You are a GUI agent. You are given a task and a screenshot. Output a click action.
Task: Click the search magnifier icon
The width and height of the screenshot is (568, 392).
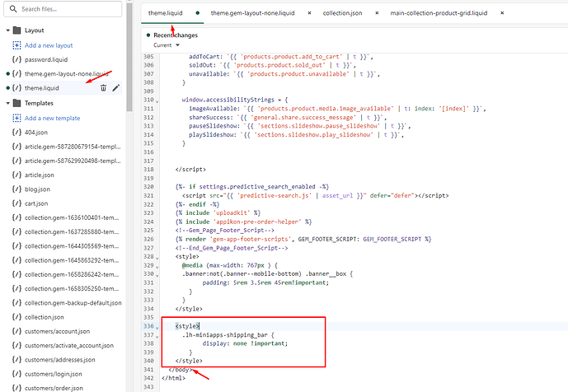(13, 9)
